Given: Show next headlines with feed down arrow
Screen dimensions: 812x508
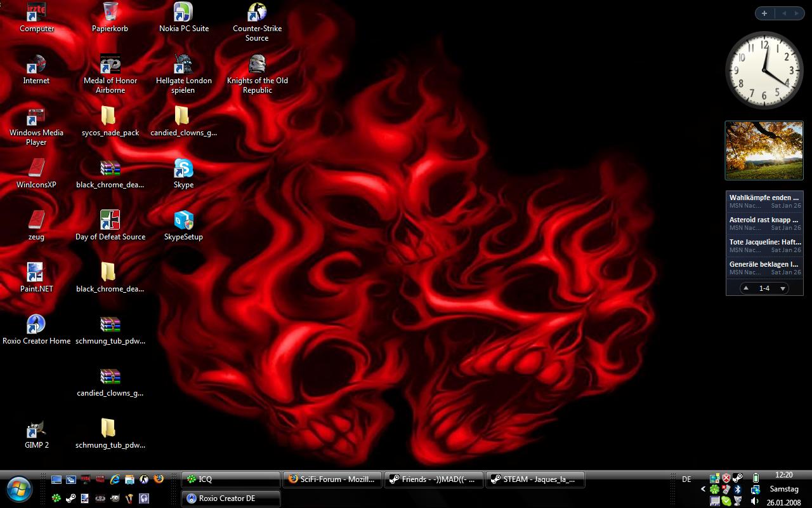Looking at the screenshot, I should click(x=783, y=288).
